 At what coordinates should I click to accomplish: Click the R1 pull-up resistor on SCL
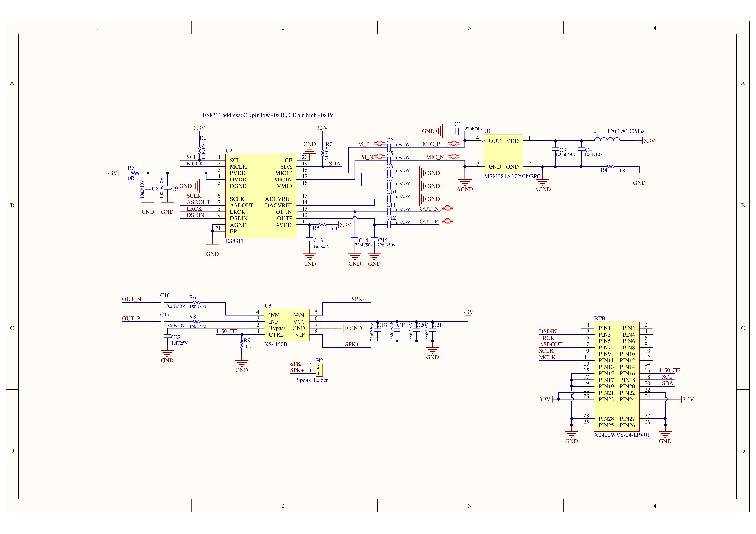point(200,150)
